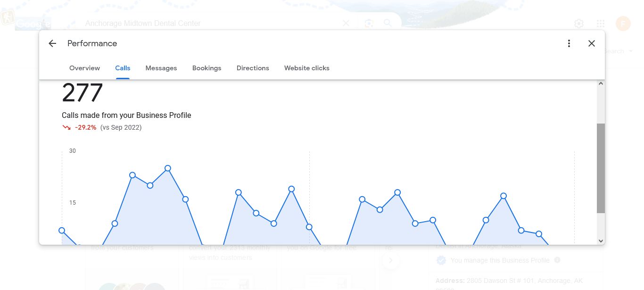Click the red downward trend arrow icon
This screenshot has width=644, height=290.
pyautogui.click(x=66, y=127)
